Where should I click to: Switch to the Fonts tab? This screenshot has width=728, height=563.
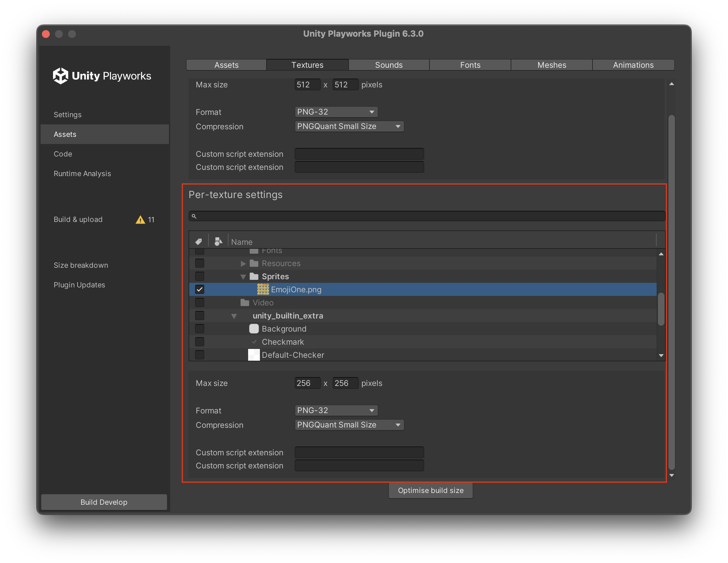pyautogui.click(x=470, y=65)
